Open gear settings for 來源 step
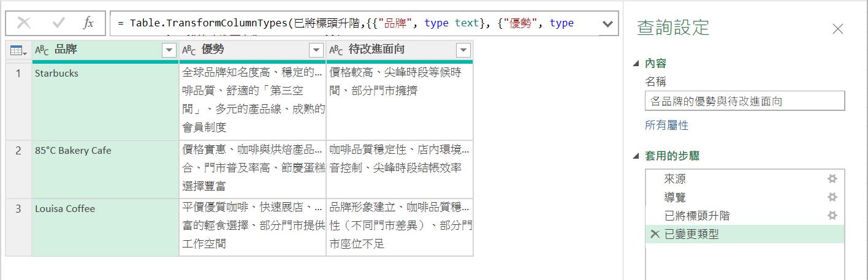This screenshot has height=280, width=868. 832,179
